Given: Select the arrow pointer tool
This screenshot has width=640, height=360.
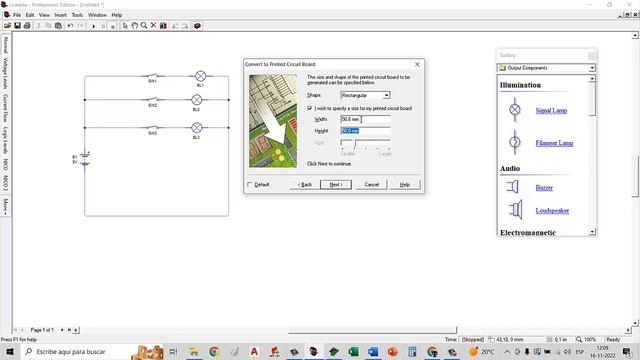Looking at the screenshot, I should point(125,25).
